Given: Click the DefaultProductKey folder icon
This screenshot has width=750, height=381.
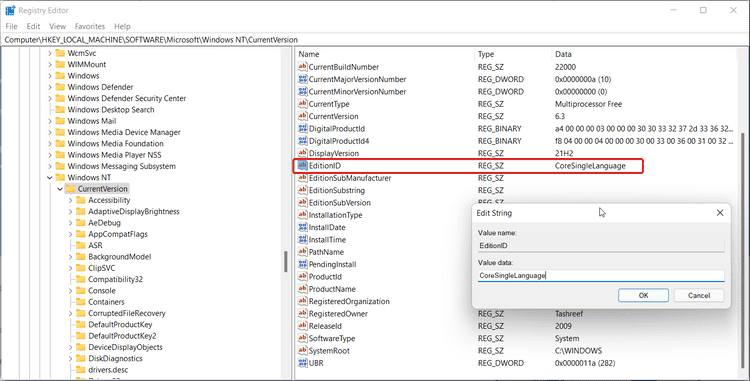Looking at the screenshot, I should click(81, 325).
